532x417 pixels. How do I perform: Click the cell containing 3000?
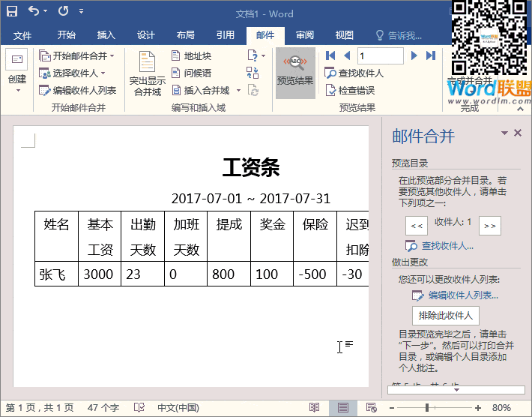click(x=100, y=274)
